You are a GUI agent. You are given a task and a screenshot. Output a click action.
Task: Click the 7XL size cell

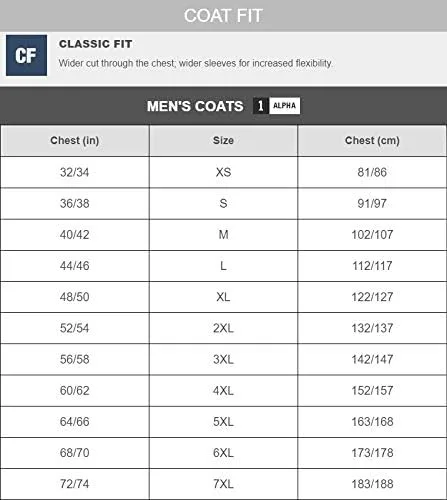click(x=223, y=484)
